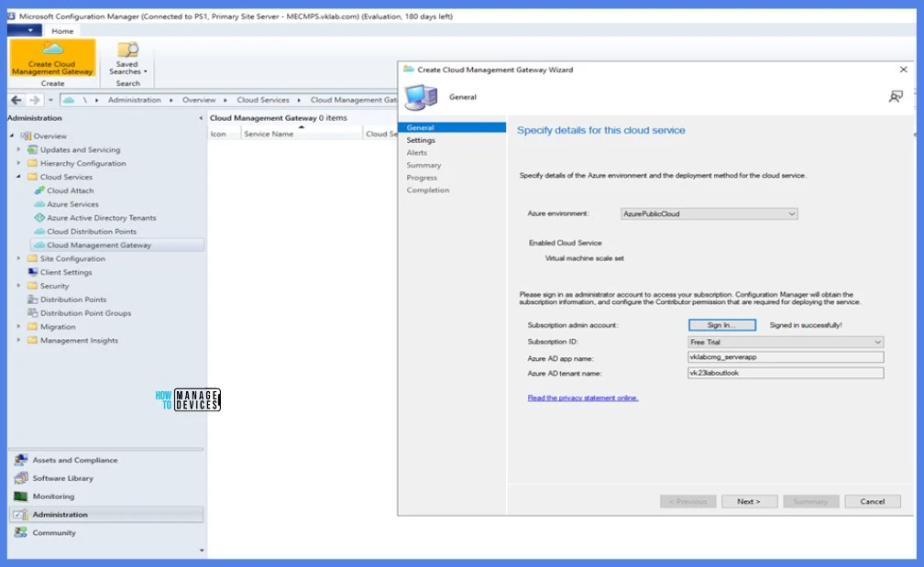Click the feedback icon in wizard header
Screen dimensions: 924x567
coord(896,96)
